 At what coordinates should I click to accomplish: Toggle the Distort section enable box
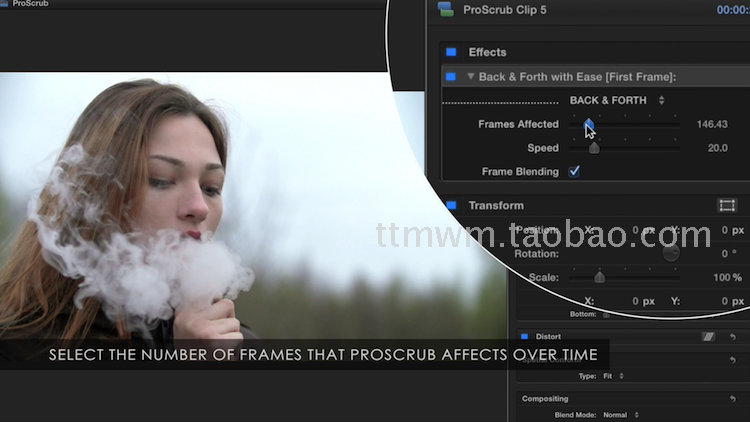[524, 336]
